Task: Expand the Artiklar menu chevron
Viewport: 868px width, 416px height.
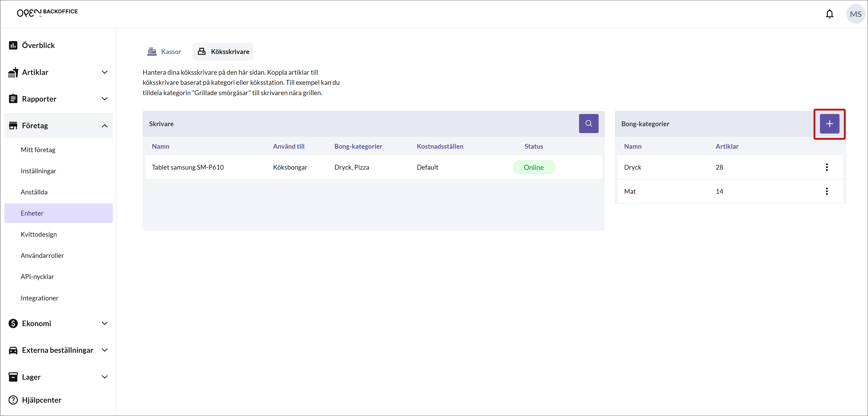Action: (x=105, y=72)
